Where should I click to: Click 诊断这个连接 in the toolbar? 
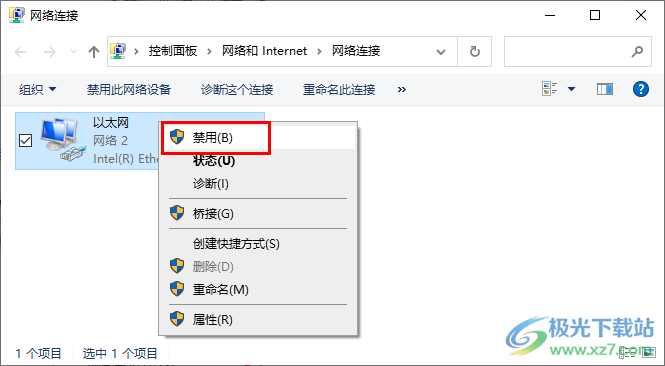(237, 89)
